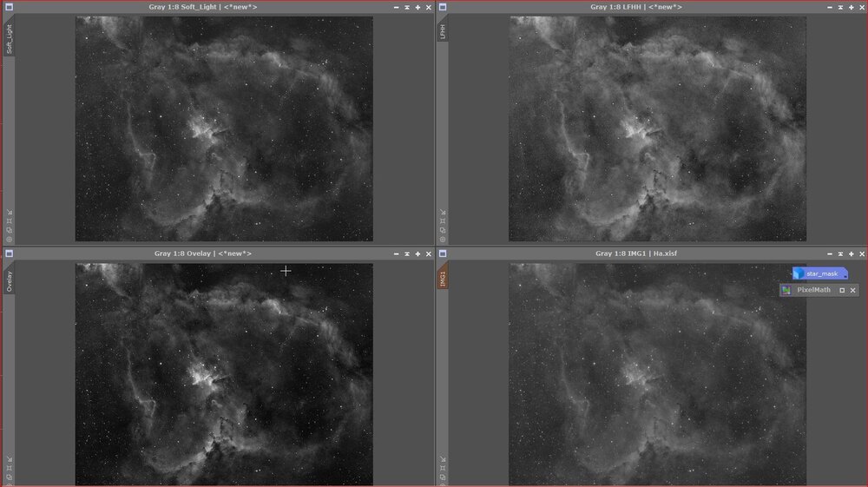The width and height of the screenshot is (868, 487).
Task: Select the orange IMG1 view tab
Action: 444,278
